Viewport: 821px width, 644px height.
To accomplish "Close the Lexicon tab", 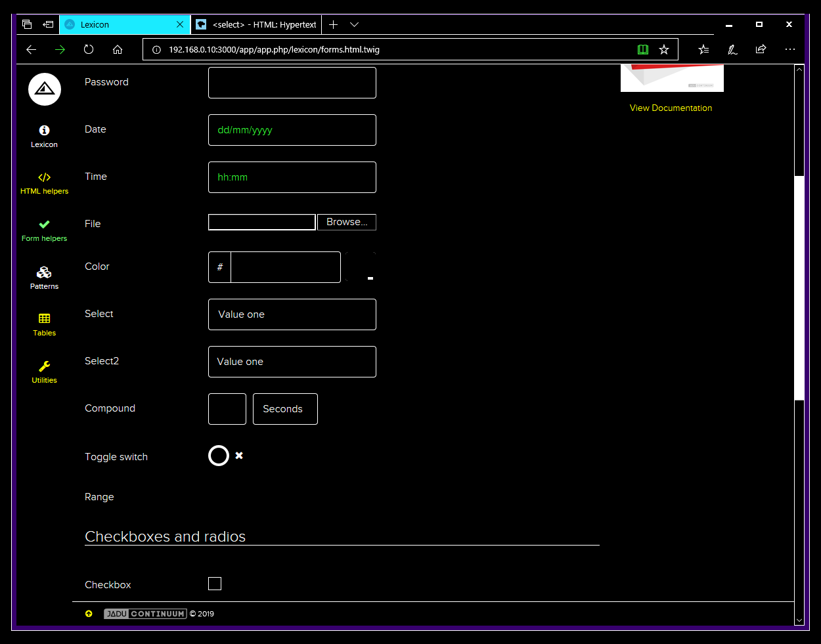I will point(180,24).
